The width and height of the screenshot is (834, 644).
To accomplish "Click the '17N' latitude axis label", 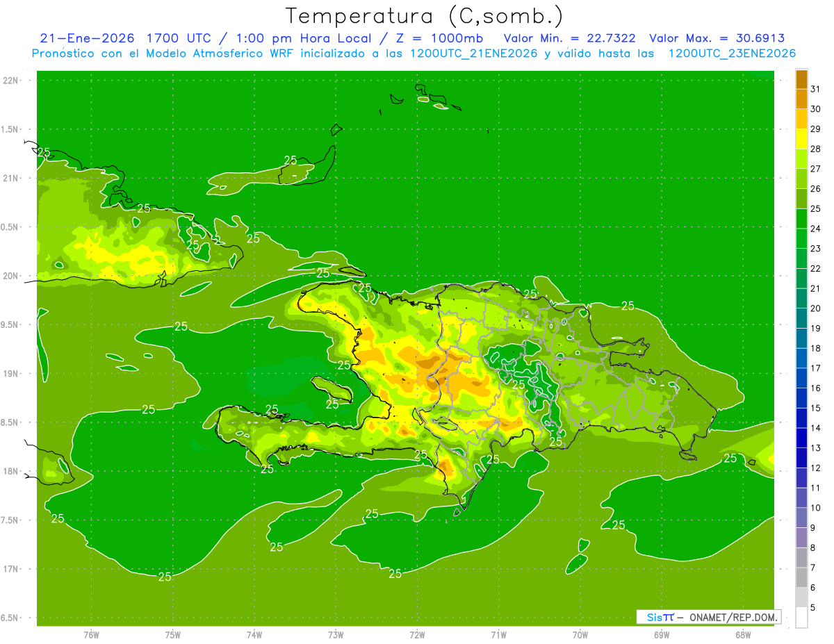I will click(10, 570).
